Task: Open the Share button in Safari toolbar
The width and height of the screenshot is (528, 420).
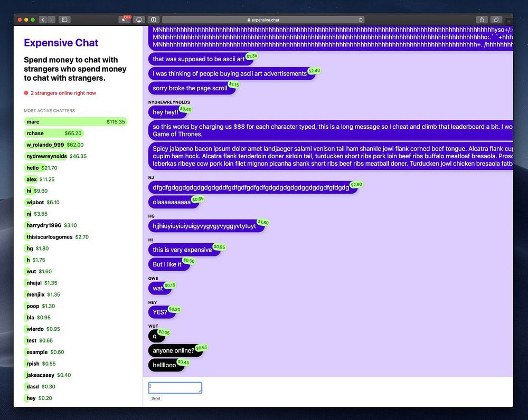Action: (482, 20)
